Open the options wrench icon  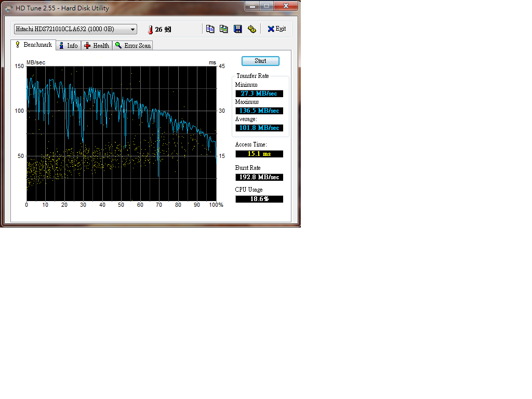pos(252,29)
